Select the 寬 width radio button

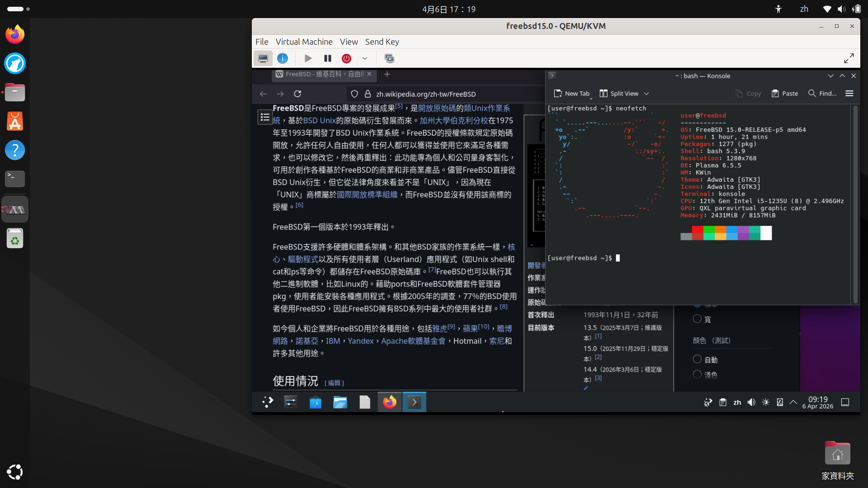coord(697,319)
